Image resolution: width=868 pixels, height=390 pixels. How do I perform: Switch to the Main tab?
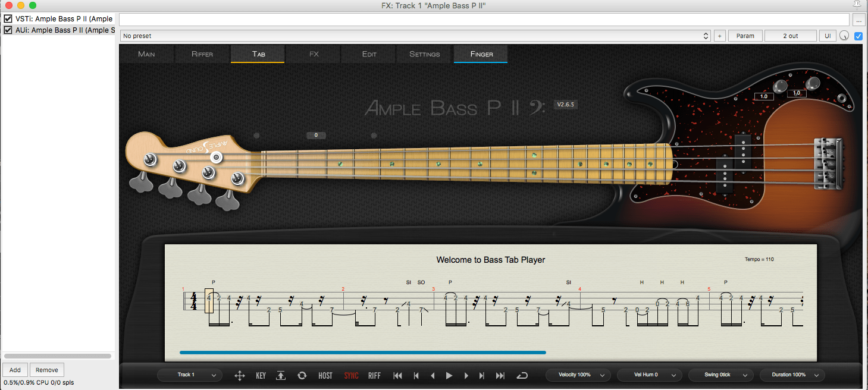click(x=146, y=54)
